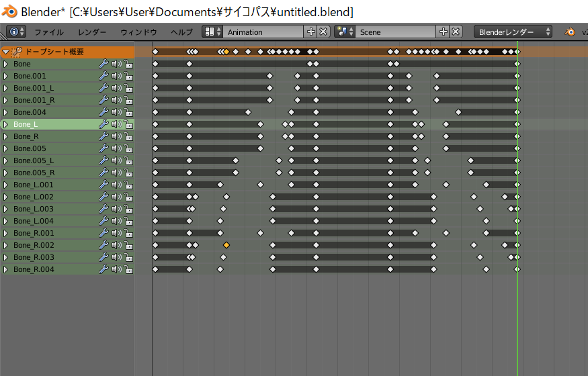Select the Bone_R.003 channel name
The height and width of the screenshot is (376, 588).
(x=34, y=257)
